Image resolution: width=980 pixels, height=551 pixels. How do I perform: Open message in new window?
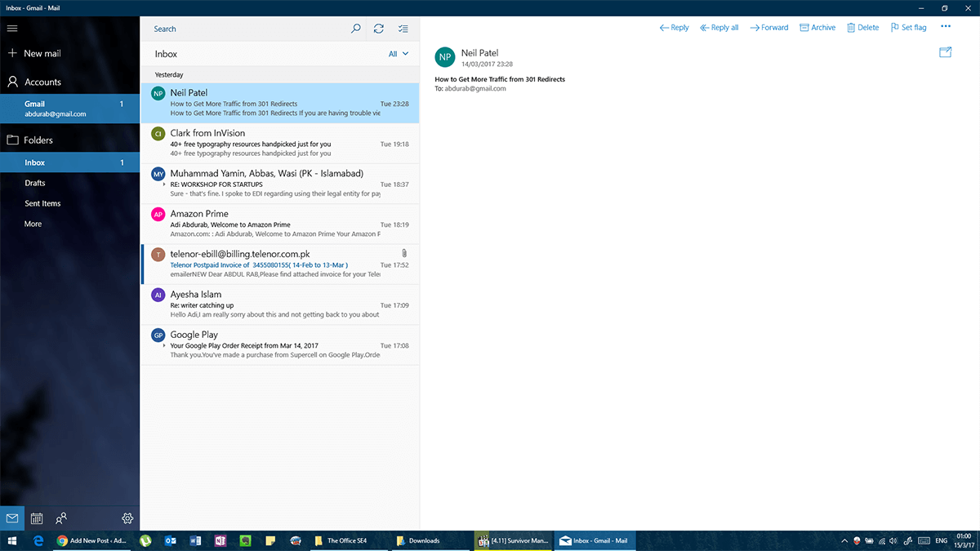(946, 52)
